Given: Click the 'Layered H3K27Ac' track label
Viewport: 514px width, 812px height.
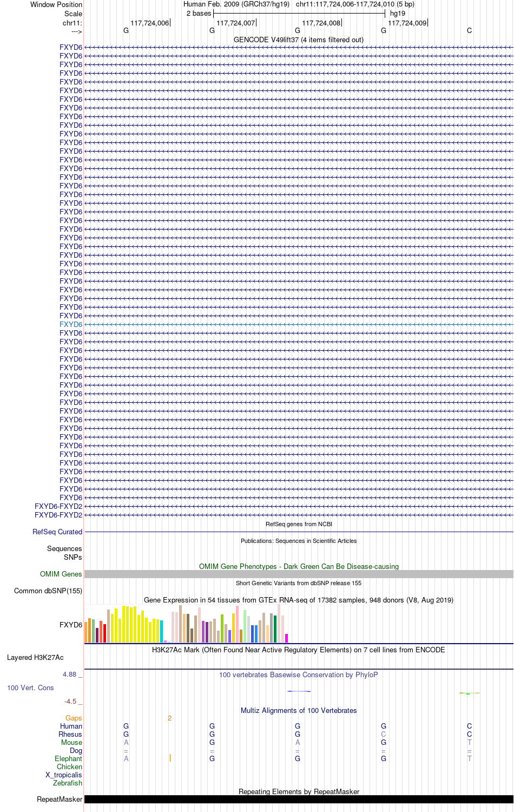Looking at the screenshot, I should (35, 658).
